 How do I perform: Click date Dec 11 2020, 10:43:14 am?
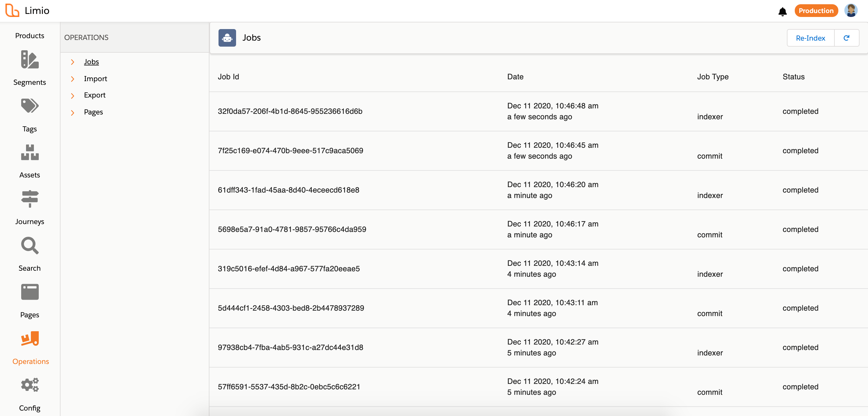point(553,263)
